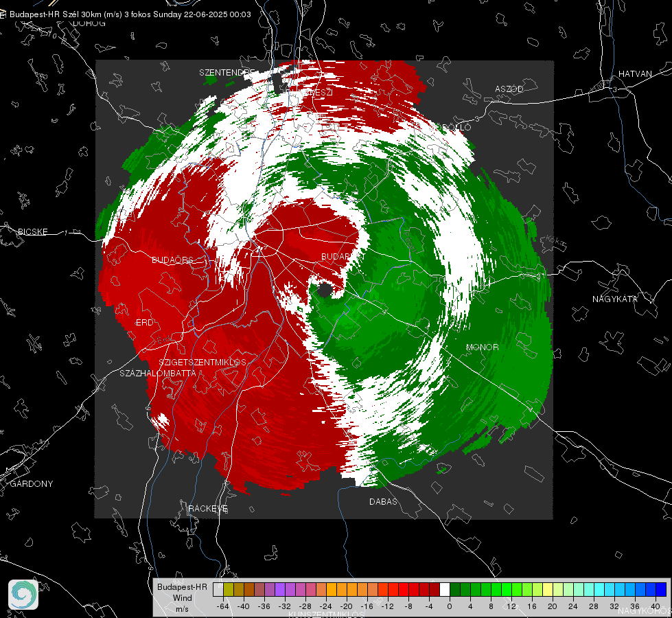The height and width of the screenshot is (618, 672).
Task: Click the ASZOD city label
Action: (x=509, y=89)
